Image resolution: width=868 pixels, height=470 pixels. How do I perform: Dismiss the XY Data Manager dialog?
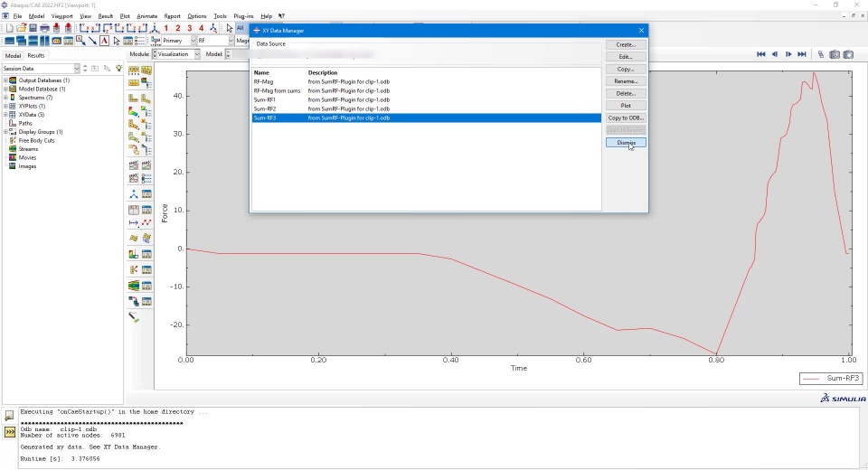tap(626, 142)
